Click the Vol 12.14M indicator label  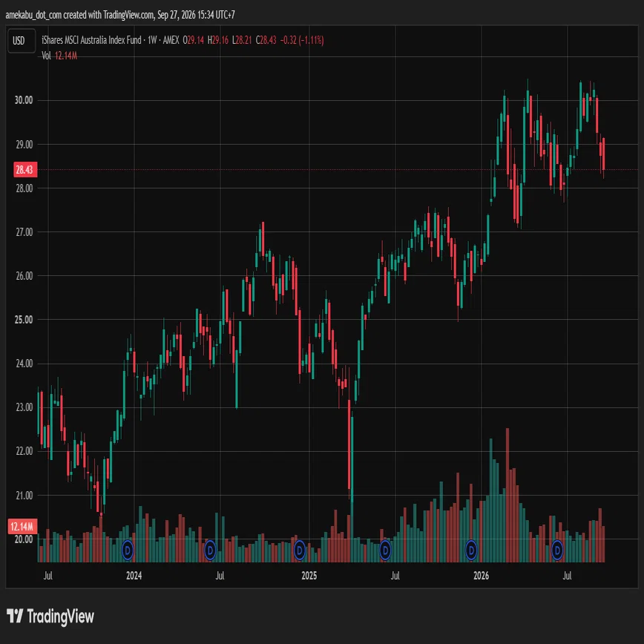click(59, 56)
